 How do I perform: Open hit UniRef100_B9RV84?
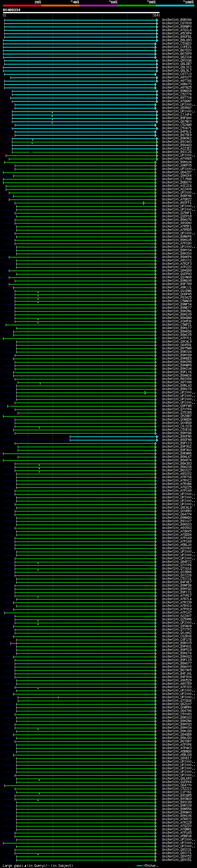[x=176, y=20]
